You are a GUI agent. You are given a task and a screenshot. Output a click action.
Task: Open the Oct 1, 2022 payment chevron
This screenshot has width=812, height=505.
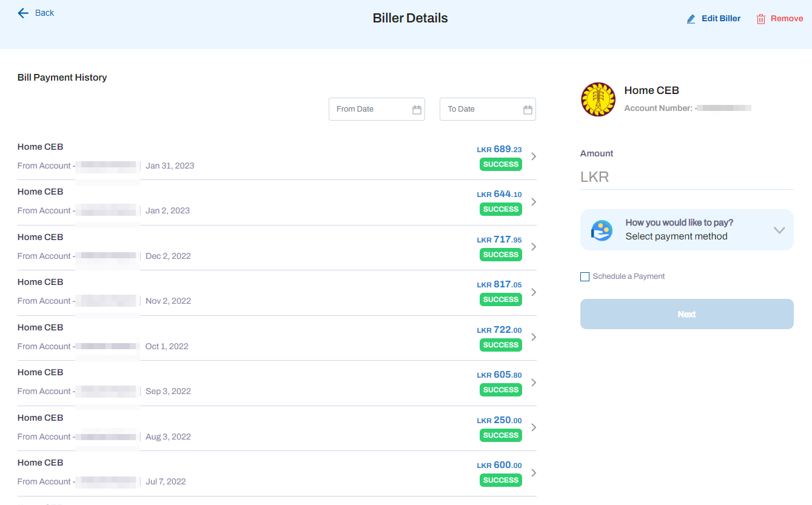[534, 337]
